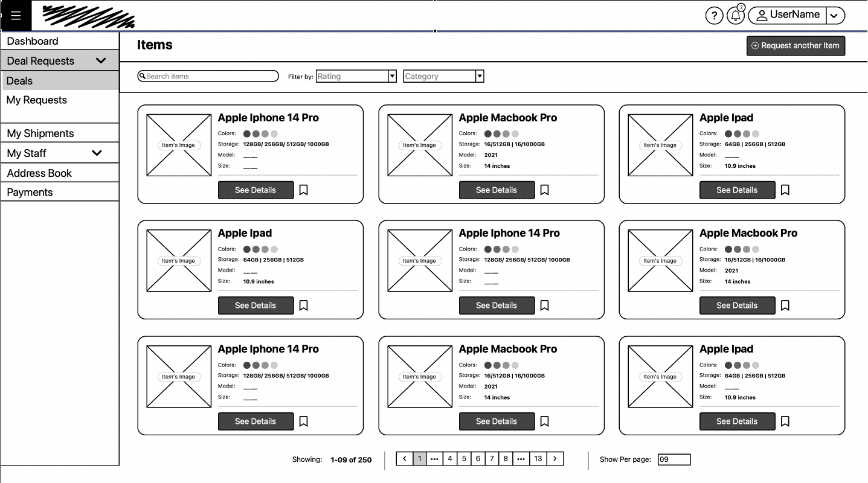Click the user avatar icon beside UserName
The width and height of the screenshot is (868, 483).
(762, 15)
